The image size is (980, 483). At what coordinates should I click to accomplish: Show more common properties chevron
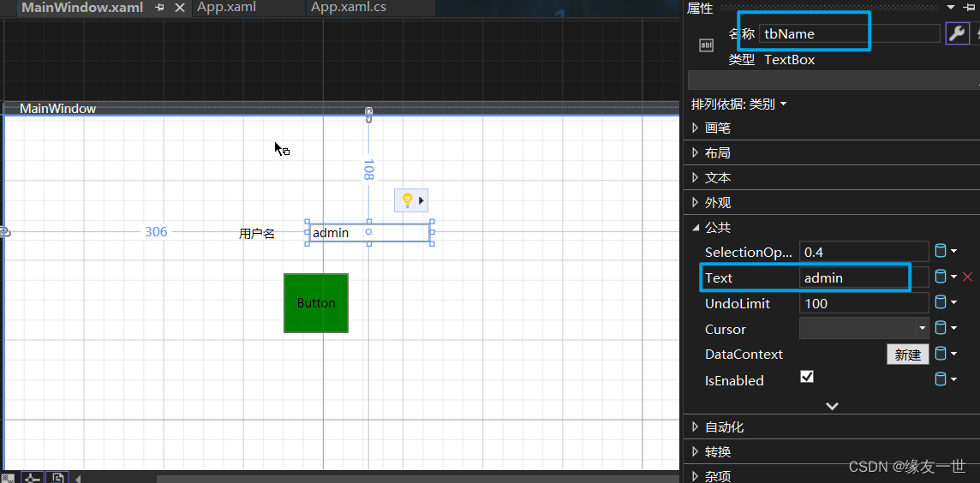832,406
